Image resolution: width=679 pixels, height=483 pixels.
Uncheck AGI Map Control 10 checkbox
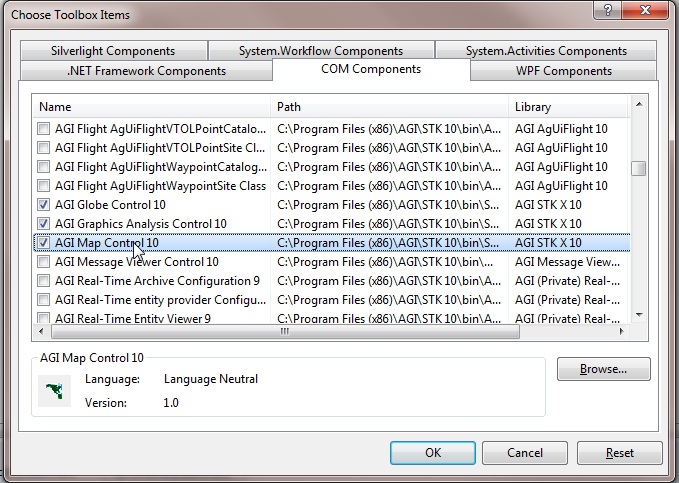pos(43,243)
